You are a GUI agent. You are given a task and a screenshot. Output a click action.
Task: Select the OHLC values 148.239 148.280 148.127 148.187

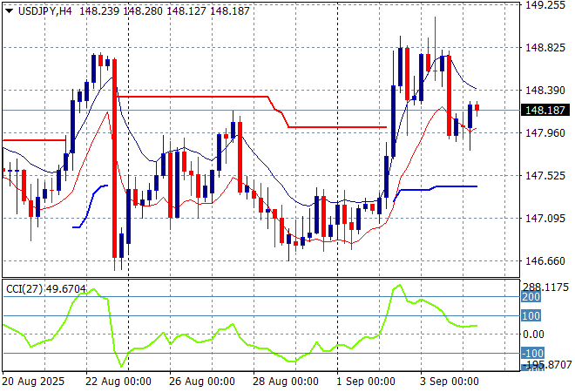[165, 11]
